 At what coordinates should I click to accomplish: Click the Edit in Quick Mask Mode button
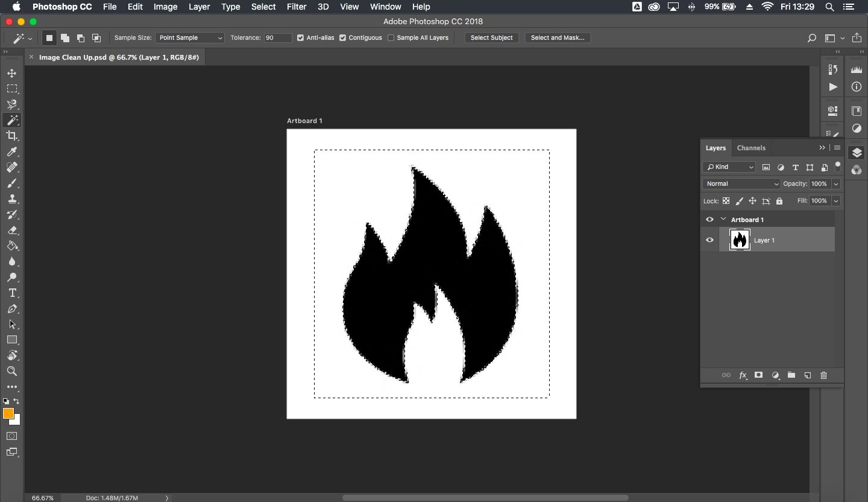(x=11, y=436)
